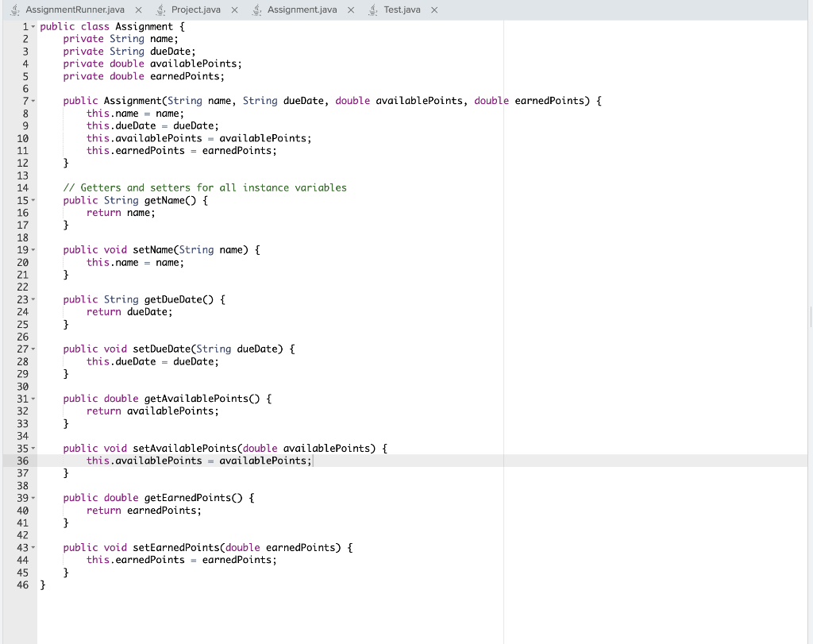The height and width of the screenshot is (644, 813).
Task: Click line number 46 in the gutter
Action: coord(23,585)
